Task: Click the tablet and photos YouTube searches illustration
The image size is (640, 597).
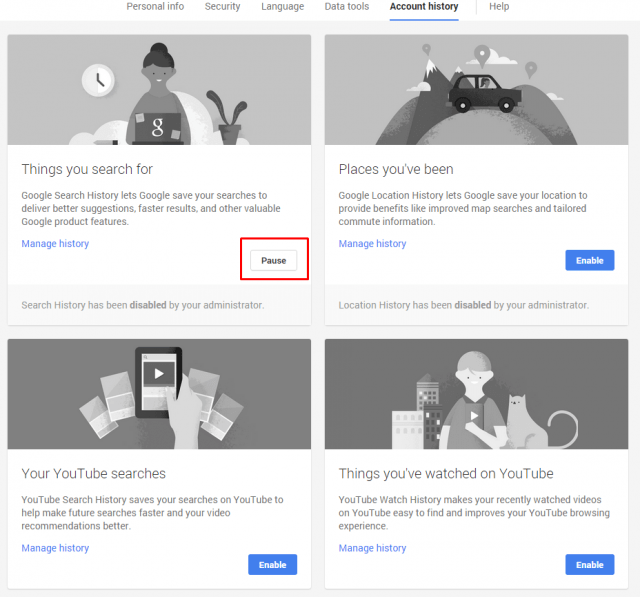Action: [159, 394]
